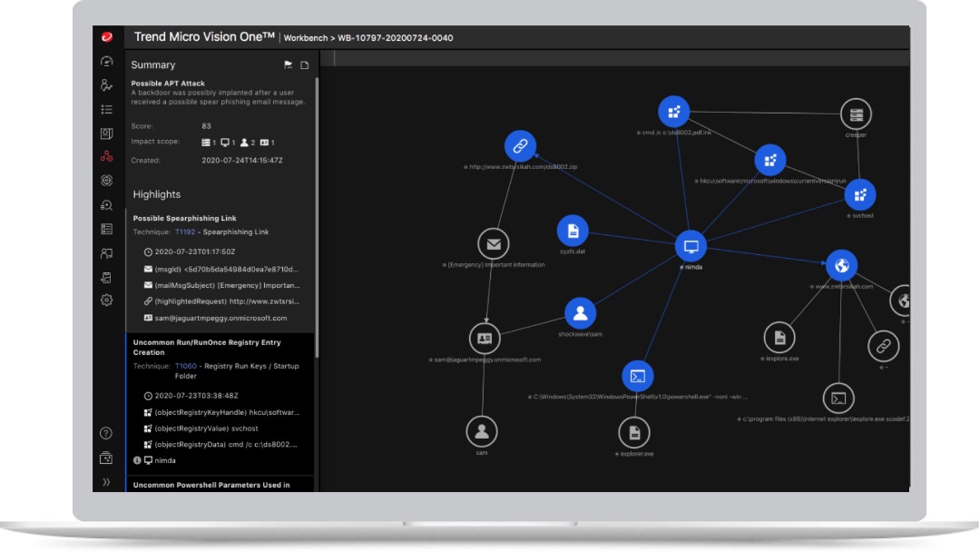980x552 pixels.
Task: Click the Trend Micro logo icon
Action: [x=107, y=37]
